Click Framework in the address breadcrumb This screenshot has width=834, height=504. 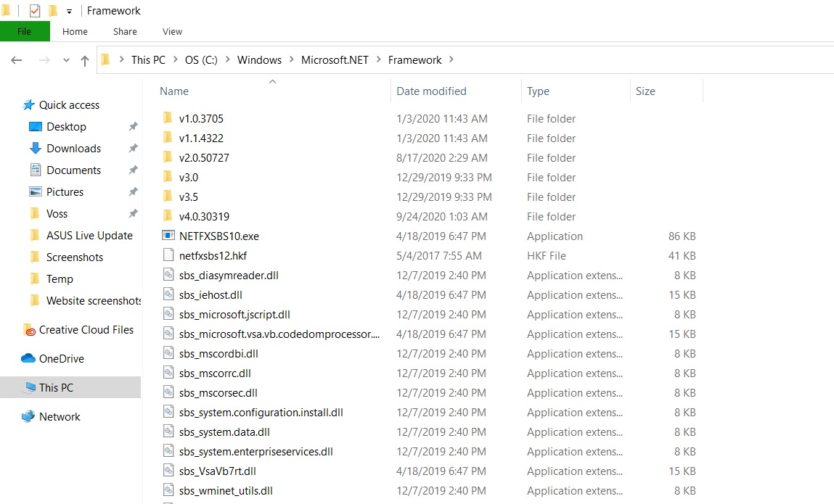pyautogui.click(x=415, y=60)
